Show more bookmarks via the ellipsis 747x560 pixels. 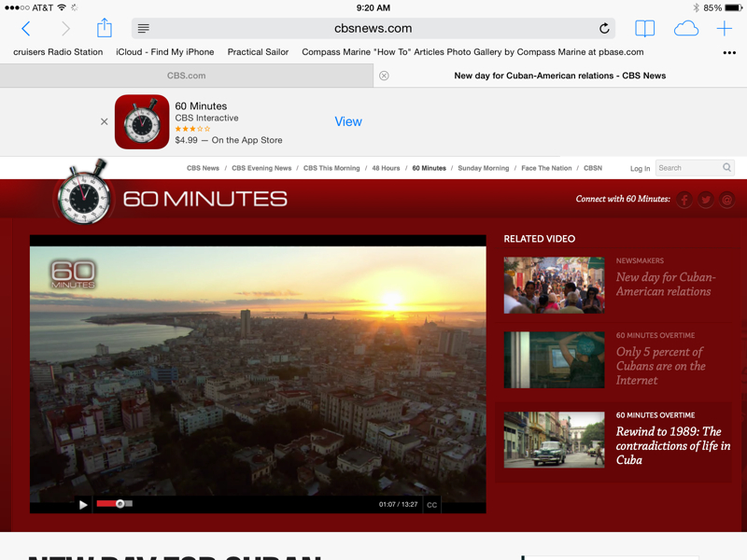tap(729, 53)
